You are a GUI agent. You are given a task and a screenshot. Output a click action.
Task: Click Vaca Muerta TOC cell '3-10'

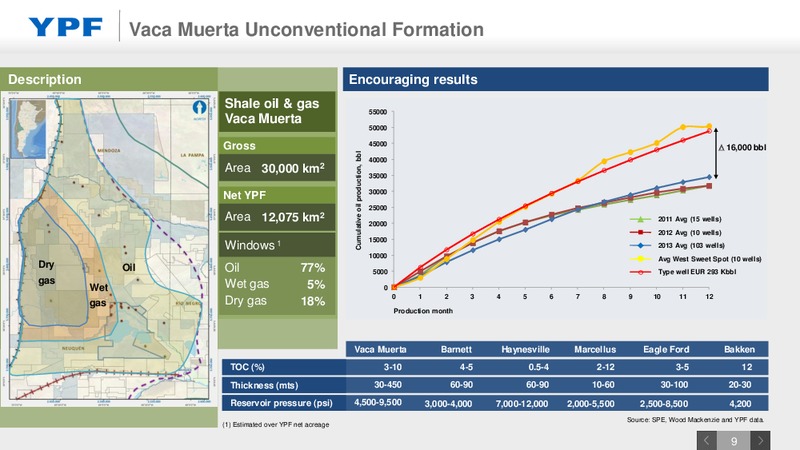tap(392, 367)
